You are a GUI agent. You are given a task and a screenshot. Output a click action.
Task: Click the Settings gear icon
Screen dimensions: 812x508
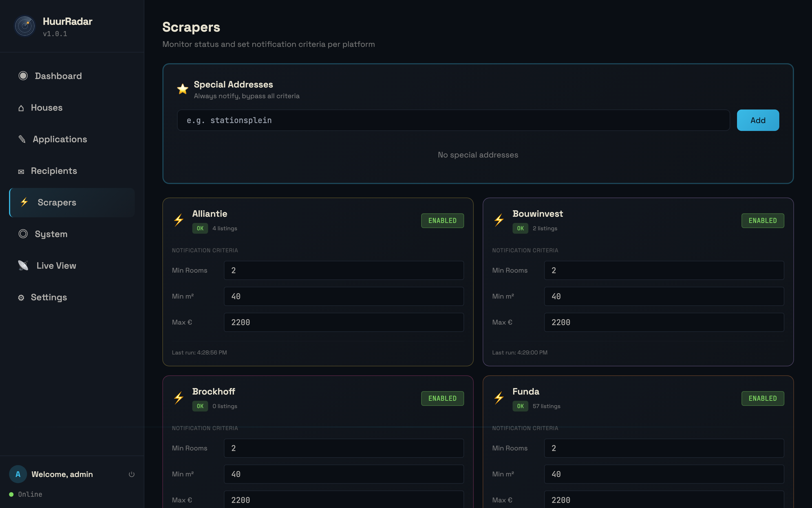pos(21,298)
